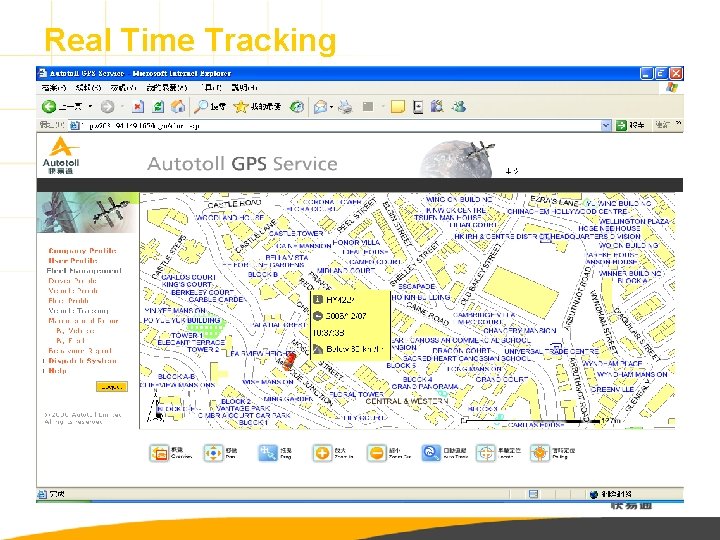Click the yellow note toolbar icon
Image resolution: width=720 pixels, height=540 pixels.
[x=398, y=107]
